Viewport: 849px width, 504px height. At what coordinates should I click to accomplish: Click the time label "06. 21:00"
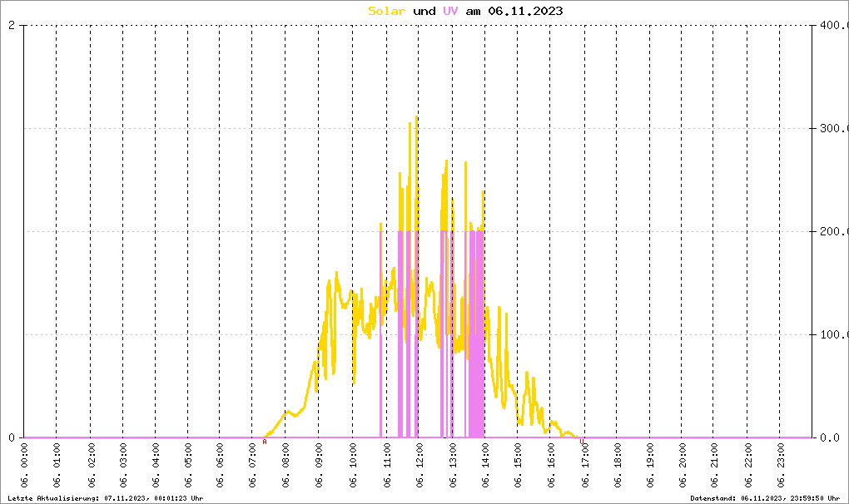click(x=714, y=466)
